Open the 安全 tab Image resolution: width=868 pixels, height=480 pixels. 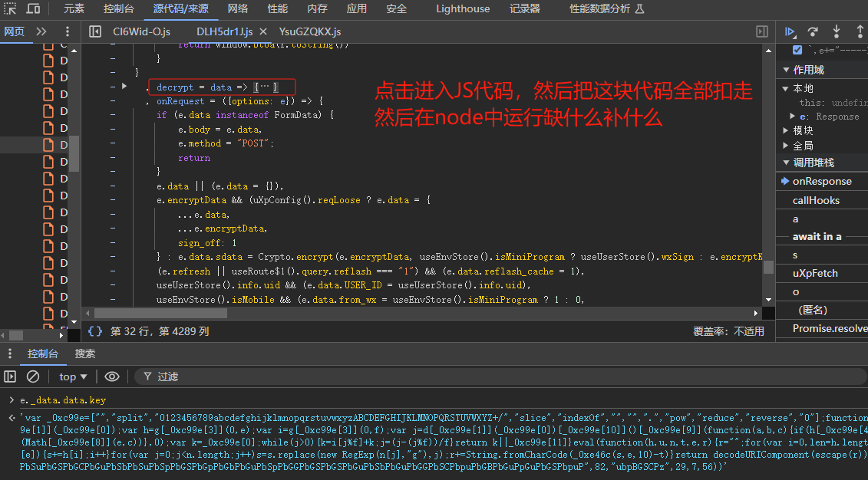coord(396,9)
